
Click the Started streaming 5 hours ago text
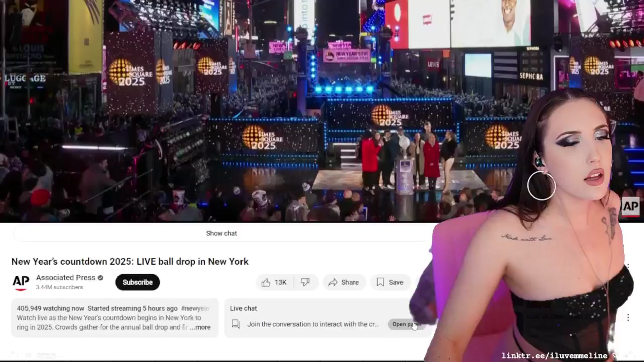click(x=132, y=308)
